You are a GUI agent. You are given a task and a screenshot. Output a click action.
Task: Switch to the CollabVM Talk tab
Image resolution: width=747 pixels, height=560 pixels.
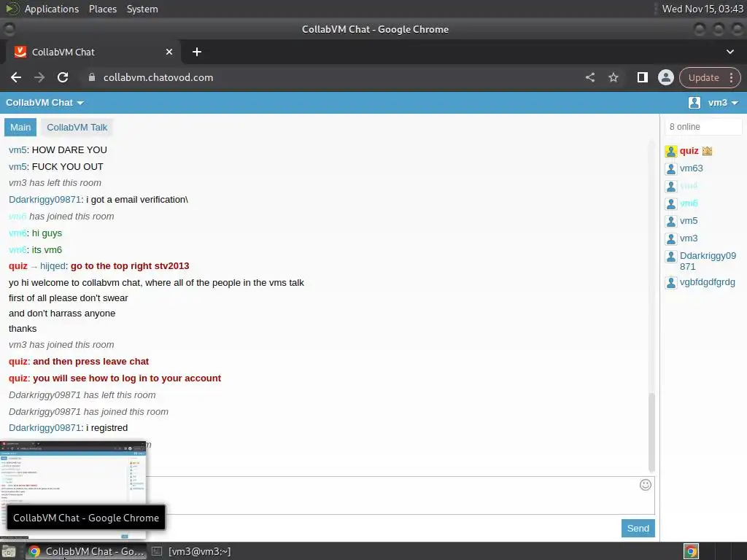click(77, 127)
